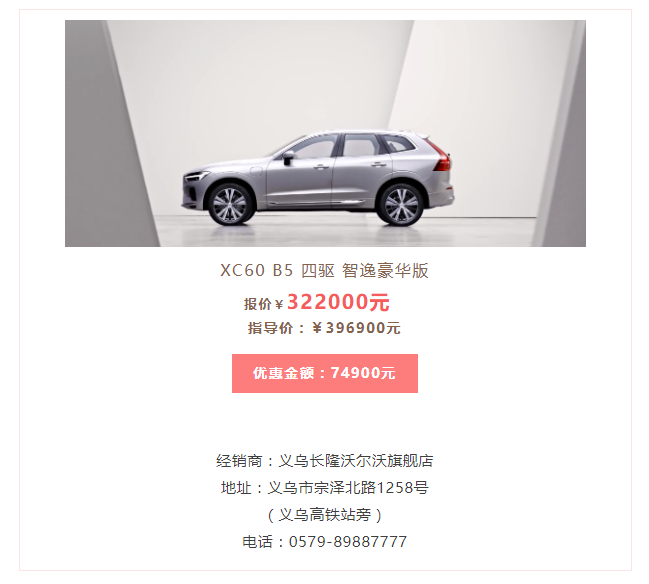This screenshot has height=584, width=649.
Task: Click the 报价 ¥ label
Action: tap(263, 304)
